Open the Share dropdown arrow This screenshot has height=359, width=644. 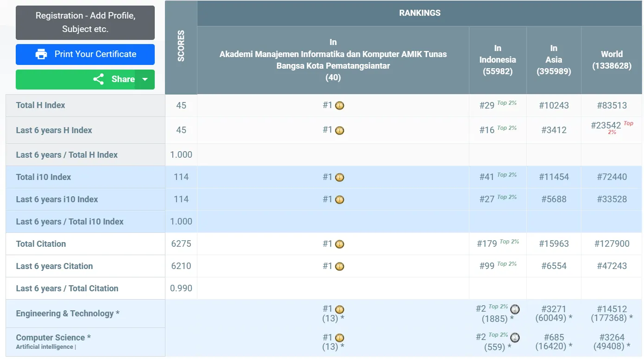coord(145,79)
